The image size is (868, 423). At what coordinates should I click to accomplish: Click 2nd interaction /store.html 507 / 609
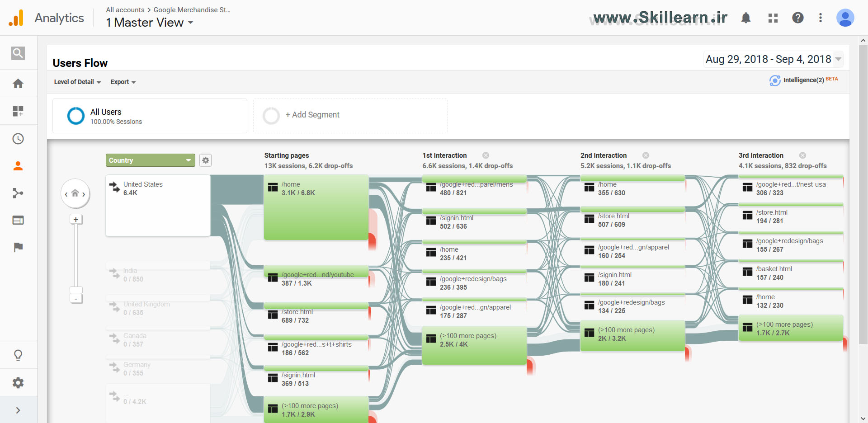pyautogui.click(x=632, y=218)
